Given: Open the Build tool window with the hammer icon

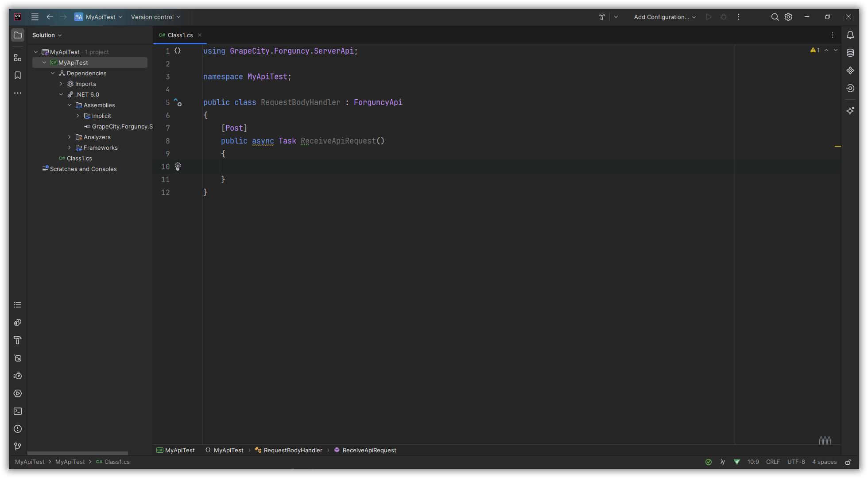Looking at the screenshot, I should 18,340.
